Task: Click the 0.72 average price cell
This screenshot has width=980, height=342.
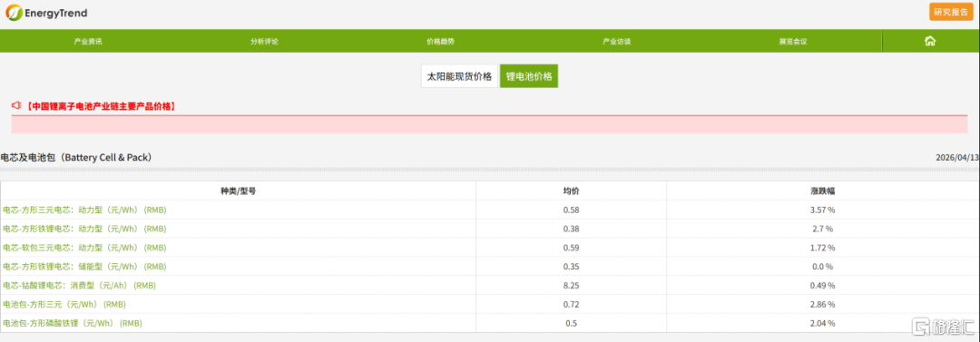Action: (571, 305)
